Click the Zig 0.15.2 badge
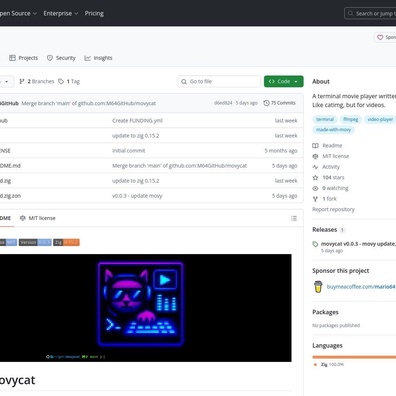The width and height of the screenshot is (396, 396). (66, 242)
